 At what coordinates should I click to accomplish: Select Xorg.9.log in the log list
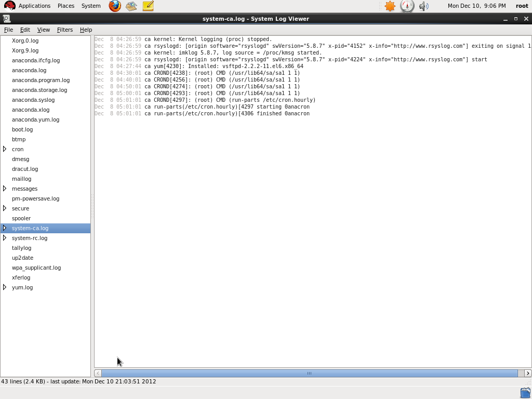click(x=25, y=50)
